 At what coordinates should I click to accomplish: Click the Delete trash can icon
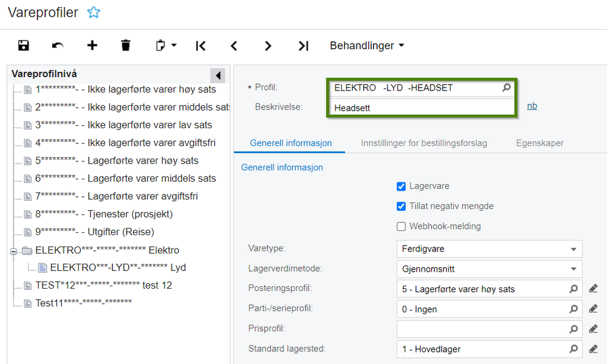[125, 46]
